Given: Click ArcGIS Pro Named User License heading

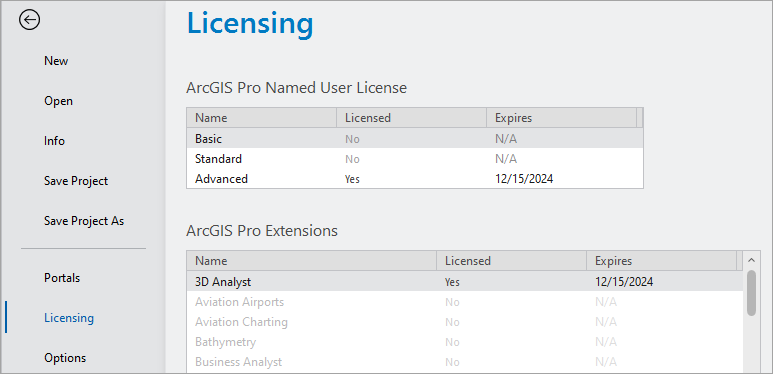Looking at the screenshot, I should click(297, 88).
